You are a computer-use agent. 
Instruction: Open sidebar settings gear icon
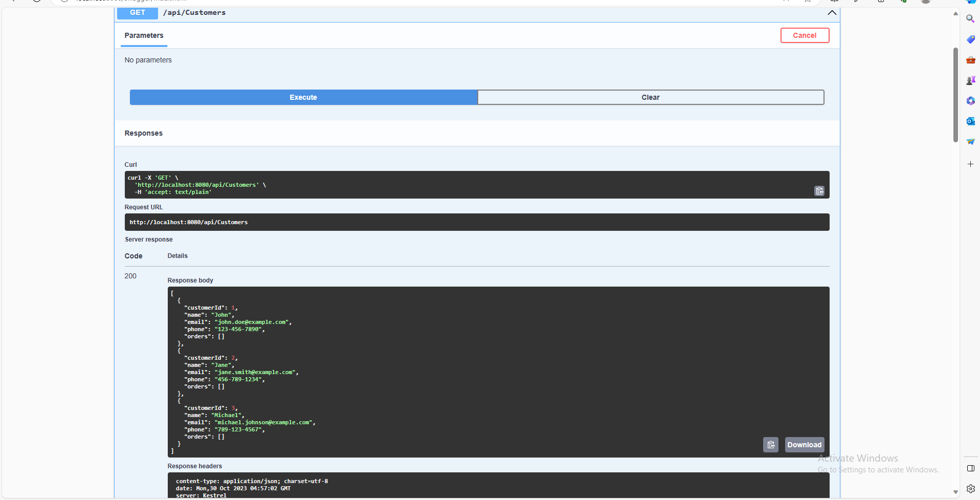tap(970, 489)
